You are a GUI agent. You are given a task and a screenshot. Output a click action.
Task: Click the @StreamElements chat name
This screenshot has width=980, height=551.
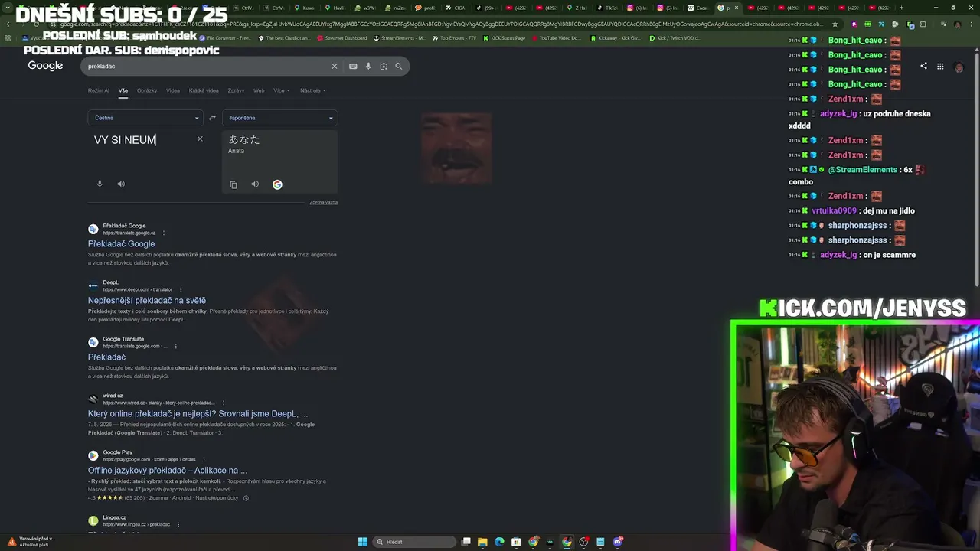862,170
